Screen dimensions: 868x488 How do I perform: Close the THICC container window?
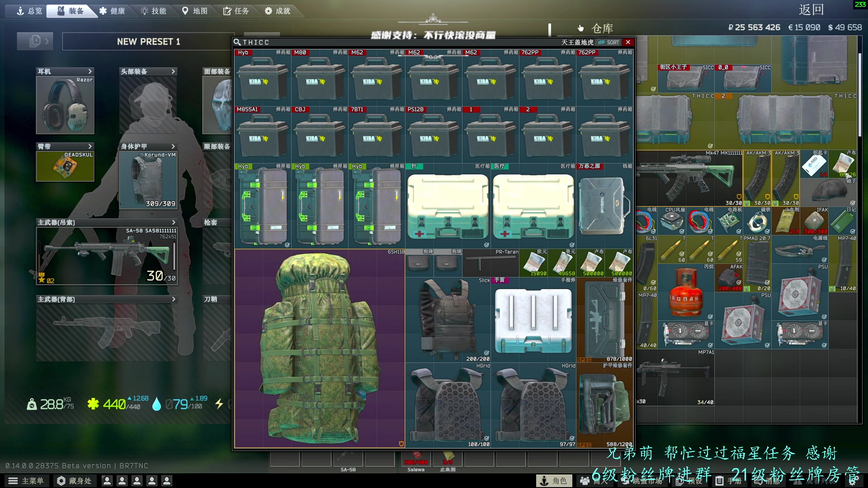(628, 42)
